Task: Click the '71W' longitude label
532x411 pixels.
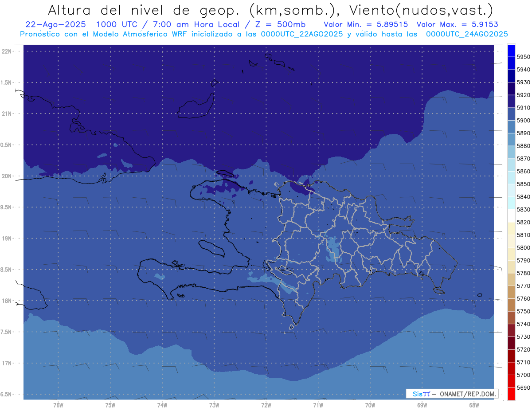Action: 318,405
